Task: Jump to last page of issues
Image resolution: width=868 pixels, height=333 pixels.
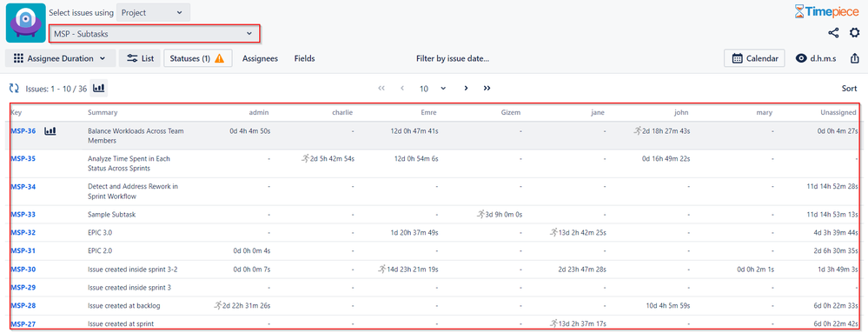Action: pyautogui.click(x=487, y=88)
